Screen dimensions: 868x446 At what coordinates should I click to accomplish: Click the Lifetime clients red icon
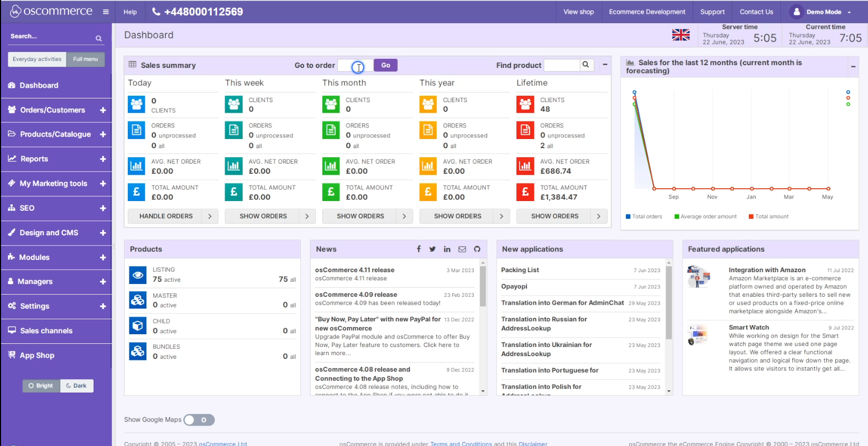pos(525,104)
